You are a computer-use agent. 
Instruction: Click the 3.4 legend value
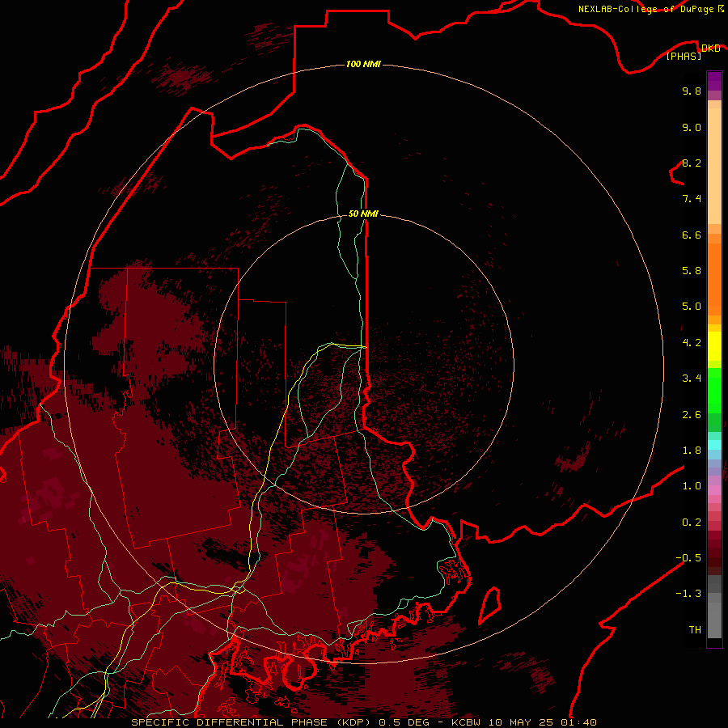click(692, 379)
